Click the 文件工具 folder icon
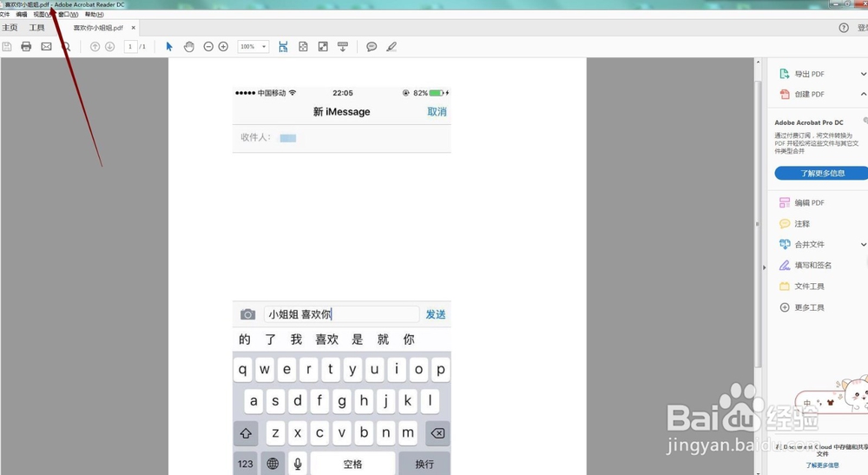 785,287
